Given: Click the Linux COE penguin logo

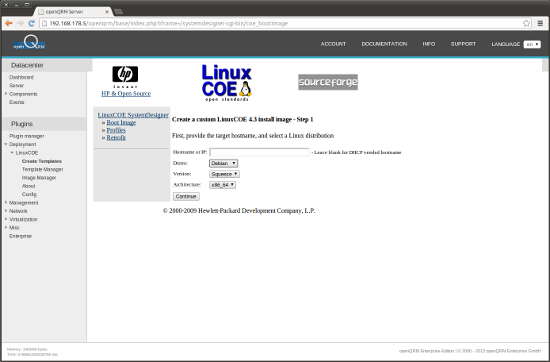Looking at the screenshot, I should pos(227,83).
